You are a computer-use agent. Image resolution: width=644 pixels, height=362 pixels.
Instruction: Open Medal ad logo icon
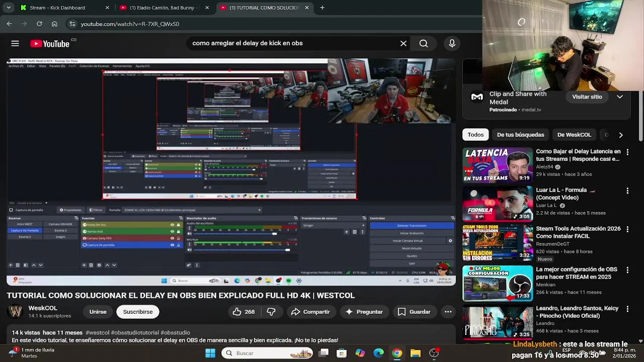pos(476,97)
